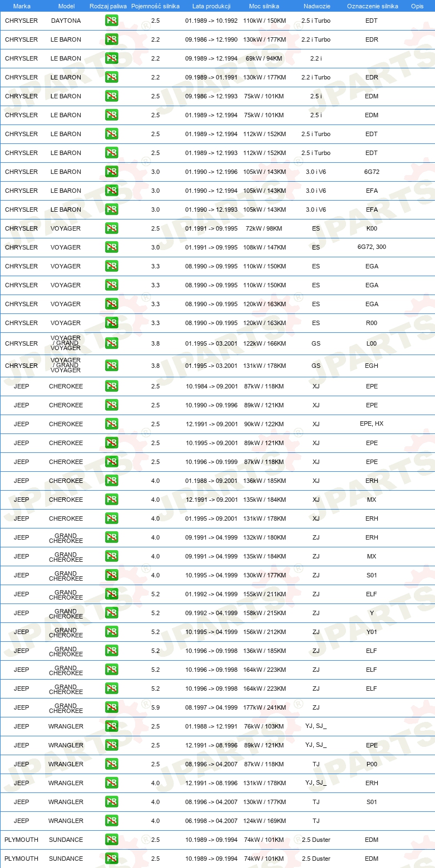Click the fuel icon for Grand Cherokee 132kW / 180KM
The height and width of the screenshot is (868, 435).
coord(111,538)
